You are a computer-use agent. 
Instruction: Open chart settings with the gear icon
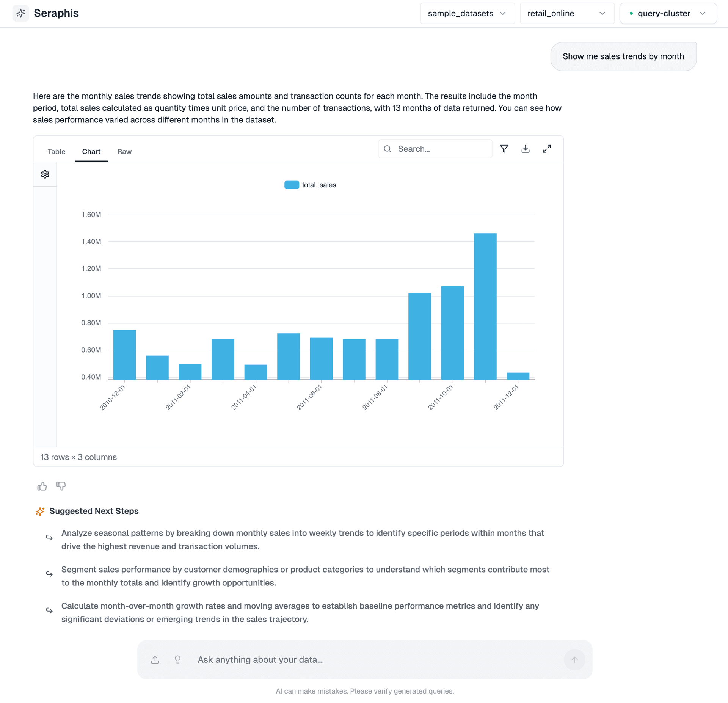click(45, 174)
